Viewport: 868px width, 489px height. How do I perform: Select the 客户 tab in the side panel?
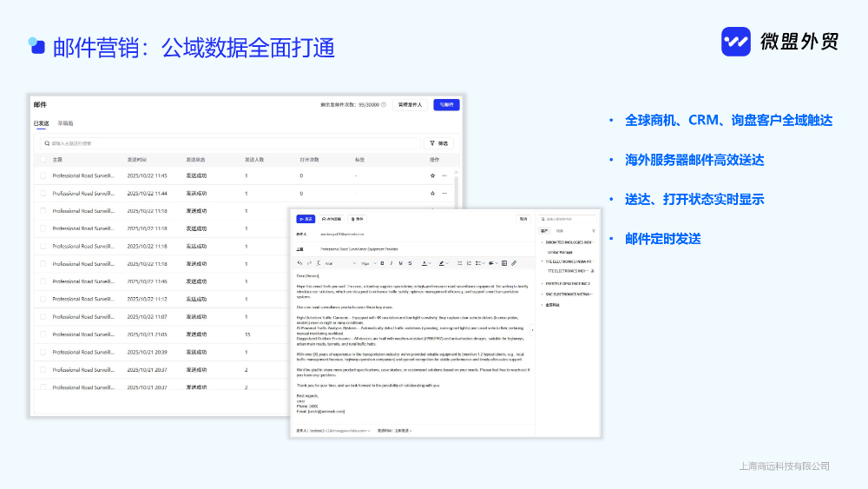[544, 231]
